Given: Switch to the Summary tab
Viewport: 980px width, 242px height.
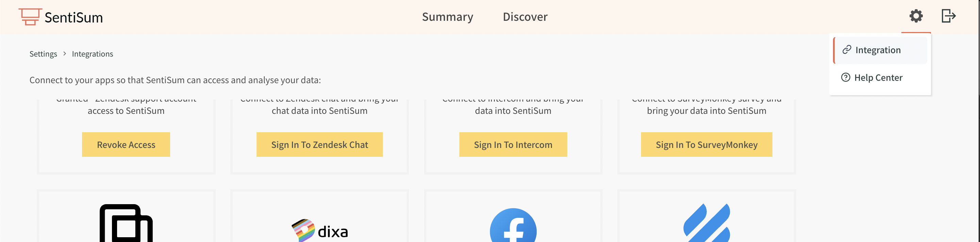Looking at the screenshot, I should (448, 17).
